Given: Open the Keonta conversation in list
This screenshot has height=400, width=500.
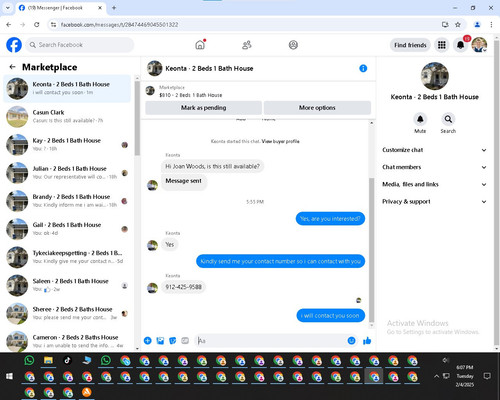Looking at the screenshot, I should point(67,88).
